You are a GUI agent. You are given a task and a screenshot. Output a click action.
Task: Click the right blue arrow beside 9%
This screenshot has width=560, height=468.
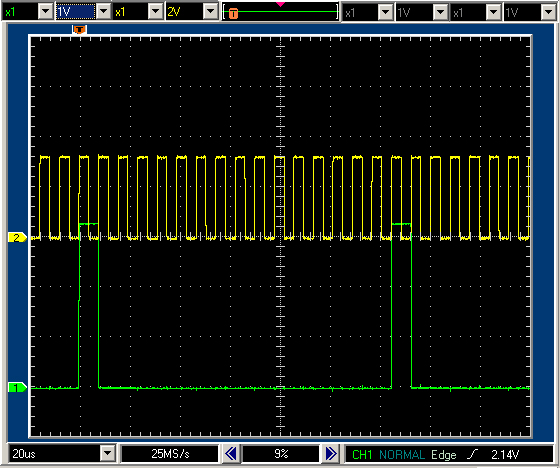pyautogui.click(x=331, y=454)
